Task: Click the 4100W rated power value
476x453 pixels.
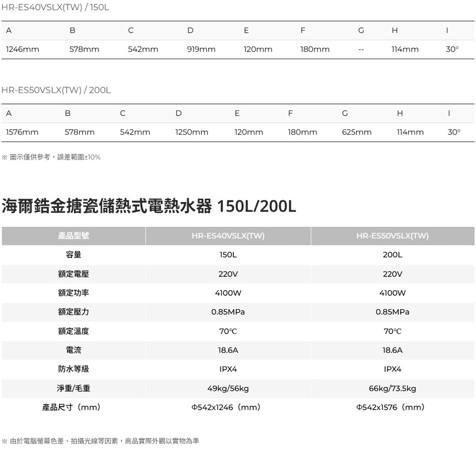Action: [228, 292]
